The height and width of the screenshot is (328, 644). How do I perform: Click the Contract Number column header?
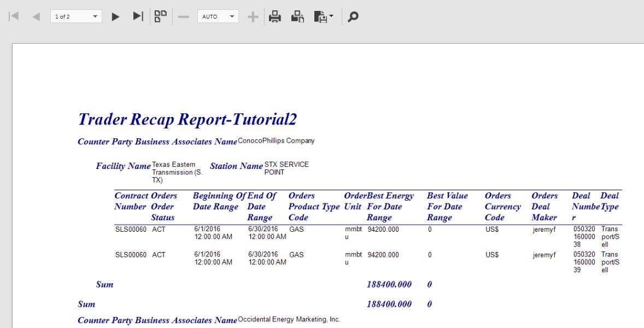[x=131, y=201]
